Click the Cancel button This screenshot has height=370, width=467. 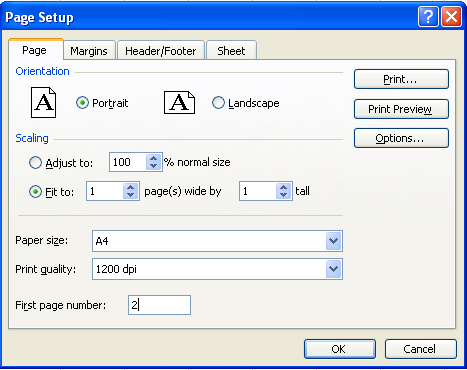click(x=420, y=349)
